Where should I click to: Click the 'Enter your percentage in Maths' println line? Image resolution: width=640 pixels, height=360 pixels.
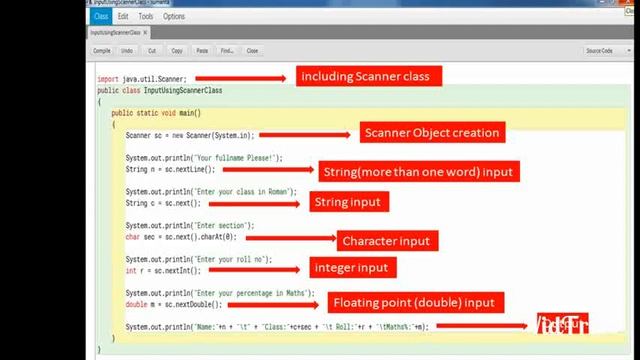pyautogui.click(x=220, y=293)
